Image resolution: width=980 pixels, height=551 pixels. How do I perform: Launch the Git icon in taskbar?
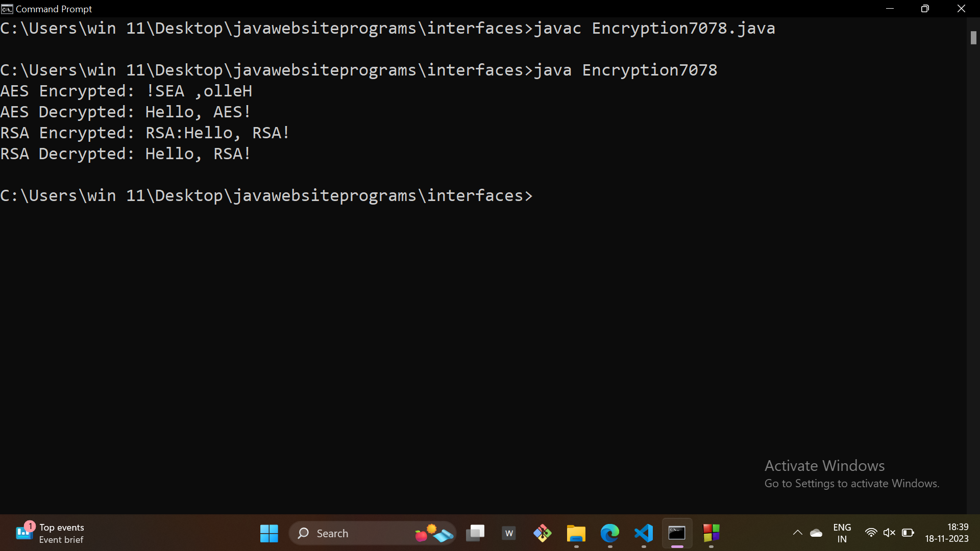[x=543, y=534]
